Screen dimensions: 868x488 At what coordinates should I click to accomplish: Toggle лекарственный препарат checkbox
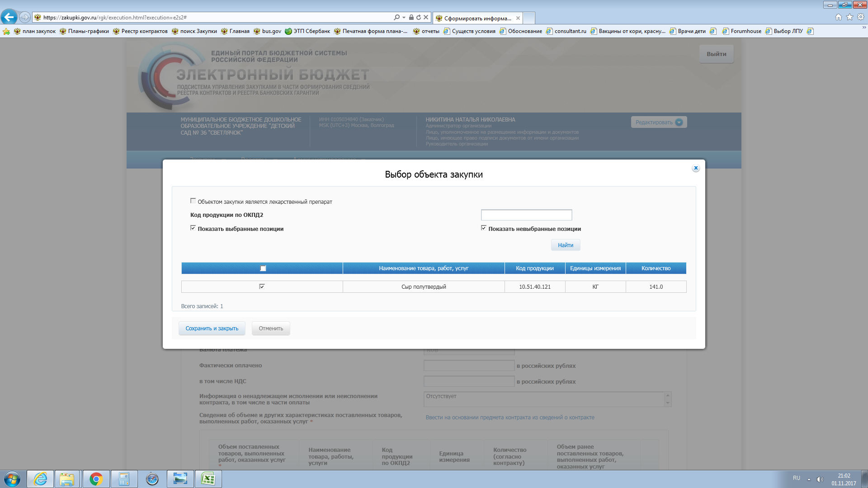193,201
